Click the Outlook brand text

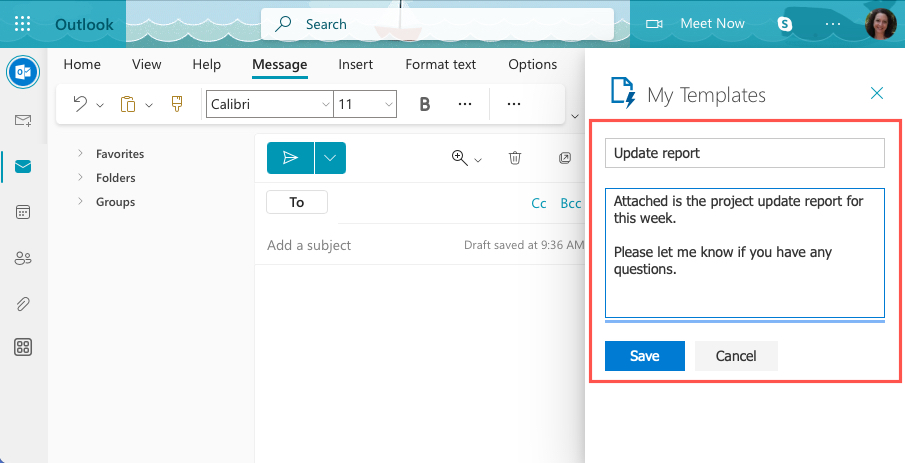(84, 24)
